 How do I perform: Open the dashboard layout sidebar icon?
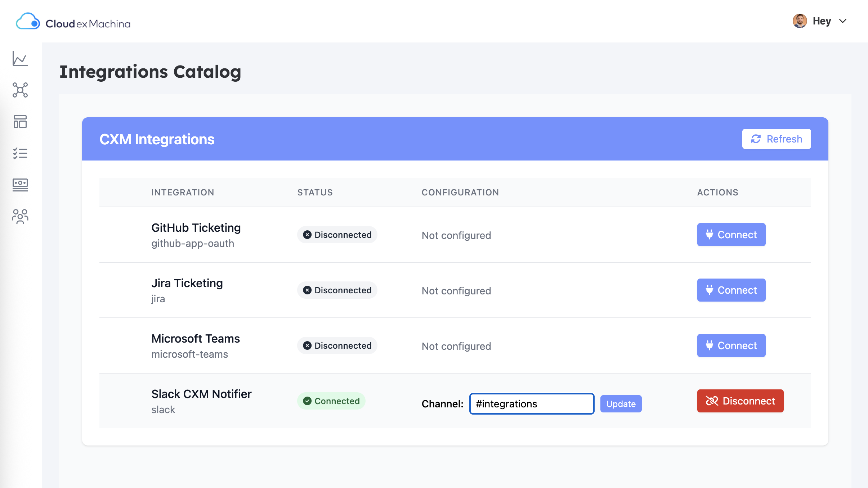[20, 122]
